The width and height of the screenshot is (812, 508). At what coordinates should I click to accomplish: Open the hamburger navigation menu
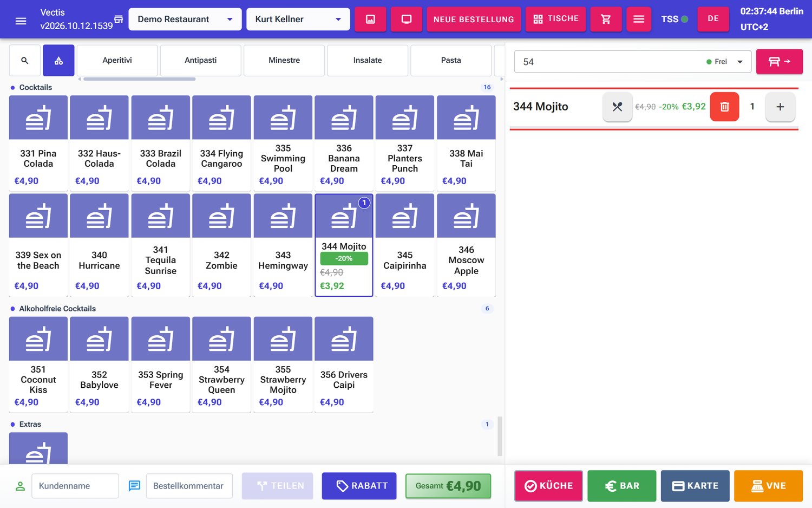(x=21, y=21)
